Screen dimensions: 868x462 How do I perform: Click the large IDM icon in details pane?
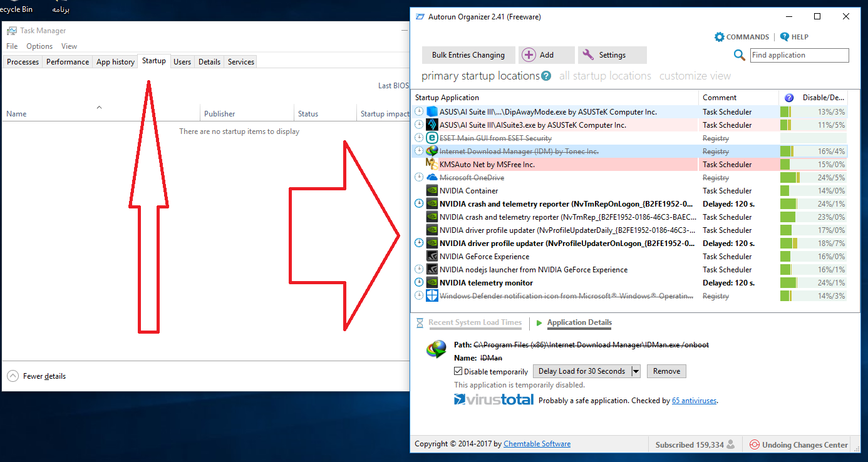coord(437,349)
